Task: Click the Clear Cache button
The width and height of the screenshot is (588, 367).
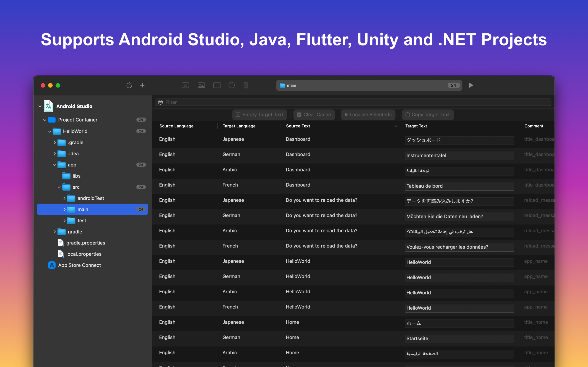Action: (314, 115)
